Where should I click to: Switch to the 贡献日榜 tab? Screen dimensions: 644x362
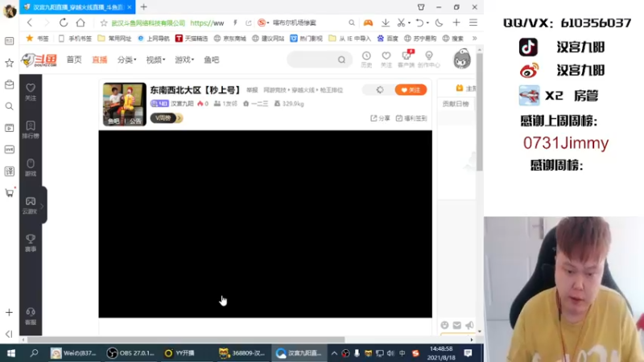pyautogui.click(x=456, y=104)
